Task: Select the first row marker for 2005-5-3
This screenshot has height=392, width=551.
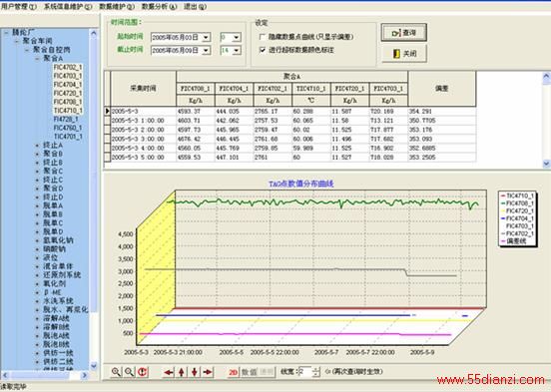Action: 107,111
